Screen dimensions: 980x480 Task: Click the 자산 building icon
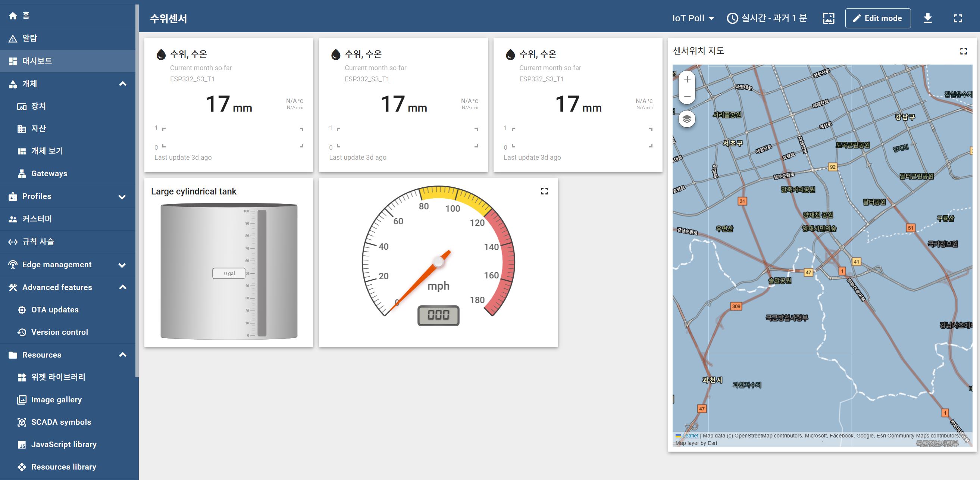point(22,129)
